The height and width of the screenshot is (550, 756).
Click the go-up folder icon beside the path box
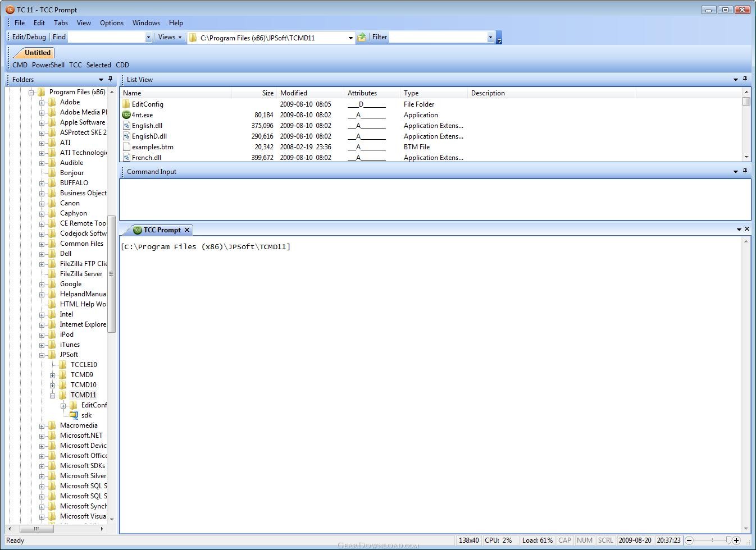[x=362, y=37]
